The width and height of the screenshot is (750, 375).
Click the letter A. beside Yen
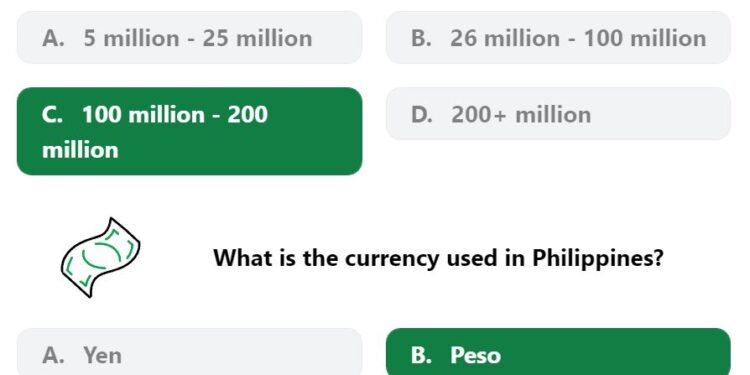pos(53,355)
